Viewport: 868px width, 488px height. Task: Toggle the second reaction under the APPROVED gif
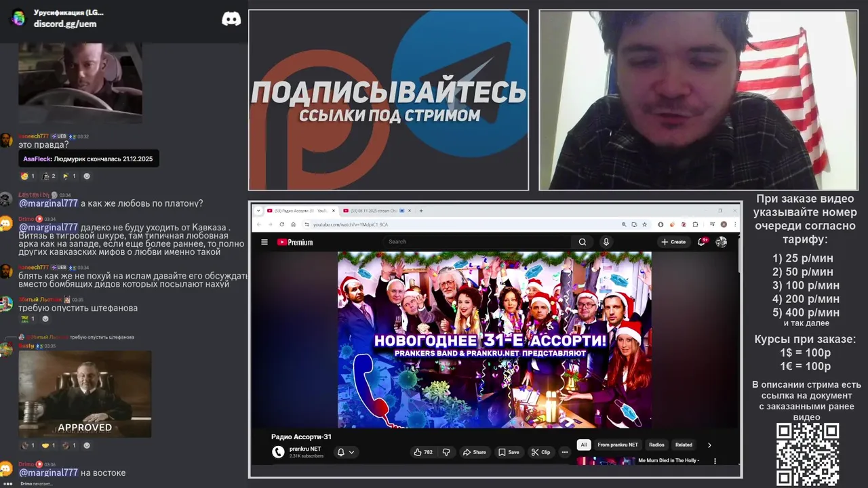pos(49,446)
